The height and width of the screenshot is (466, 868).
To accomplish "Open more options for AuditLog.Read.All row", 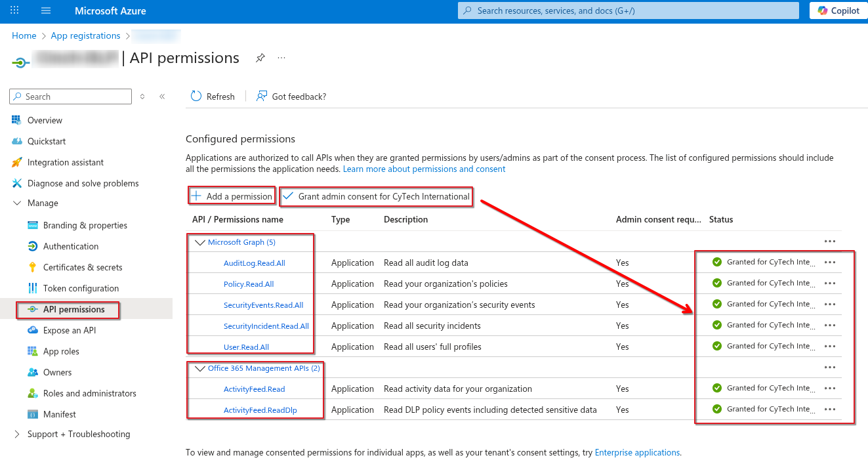I will click(x=830, y=262).
